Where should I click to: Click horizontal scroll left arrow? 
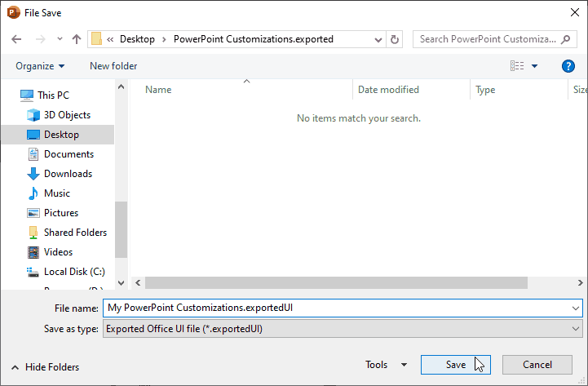[138, 283]
